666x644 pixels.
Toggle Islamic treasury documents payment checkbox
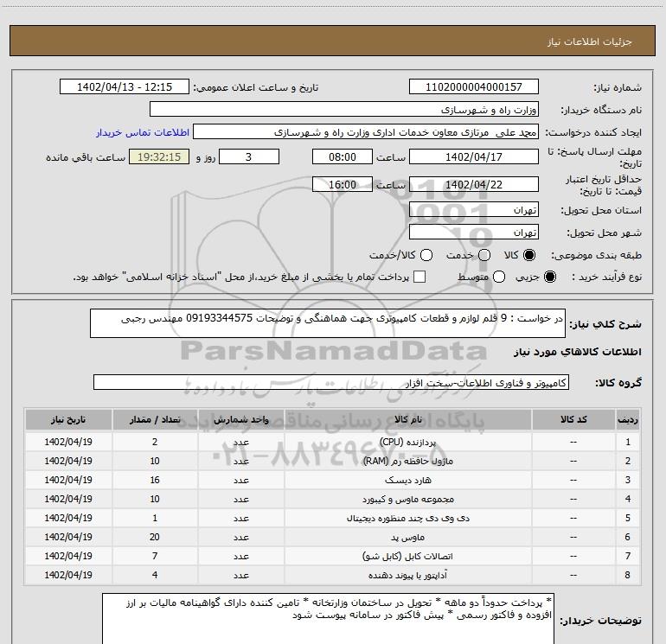click(419, 277)
